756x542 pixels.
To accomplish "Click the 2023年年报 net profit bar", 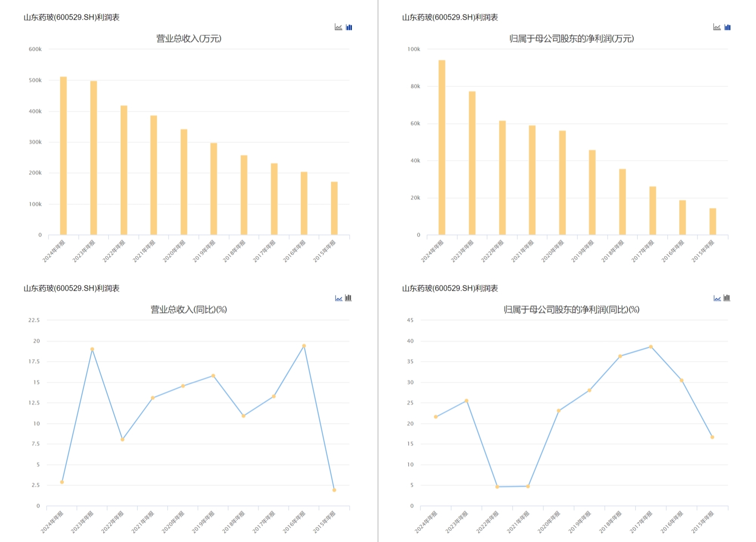I will [x=472, y=163].
